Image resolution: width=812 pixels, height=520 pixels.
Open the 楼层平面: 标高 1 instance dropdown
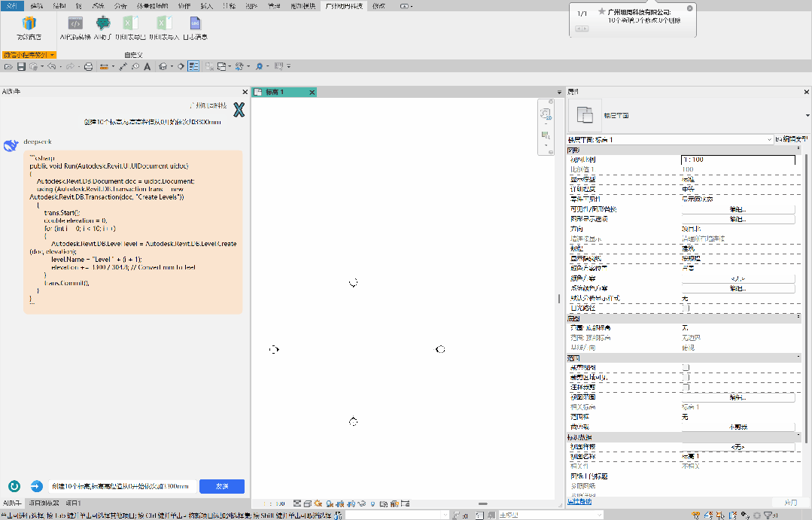670,140
